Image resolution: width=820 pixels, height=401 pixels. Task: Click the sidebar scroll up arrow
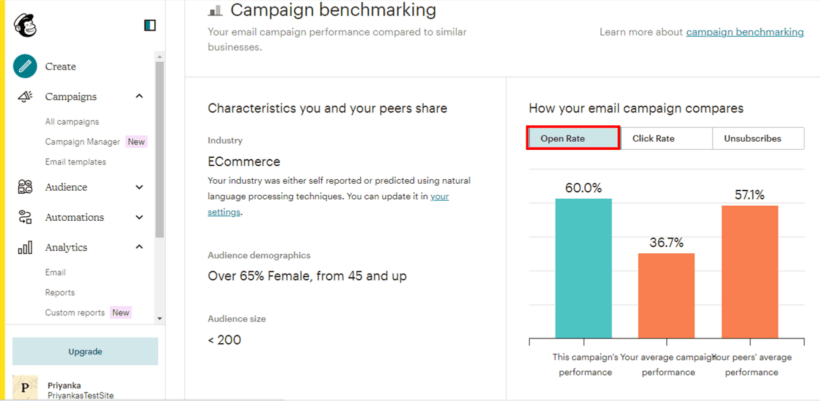coord(160,55)
